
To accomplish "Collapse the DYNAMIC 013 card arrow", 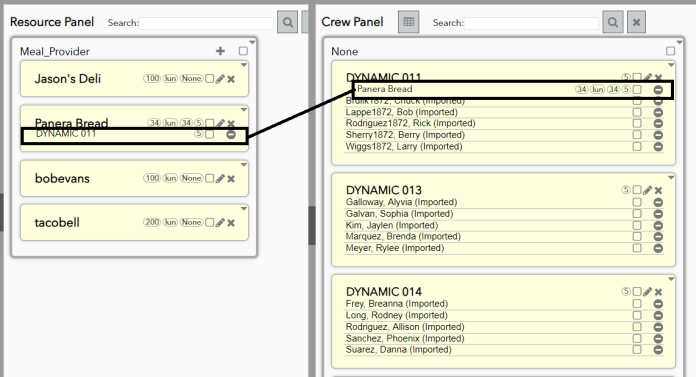I will [671, 177].
